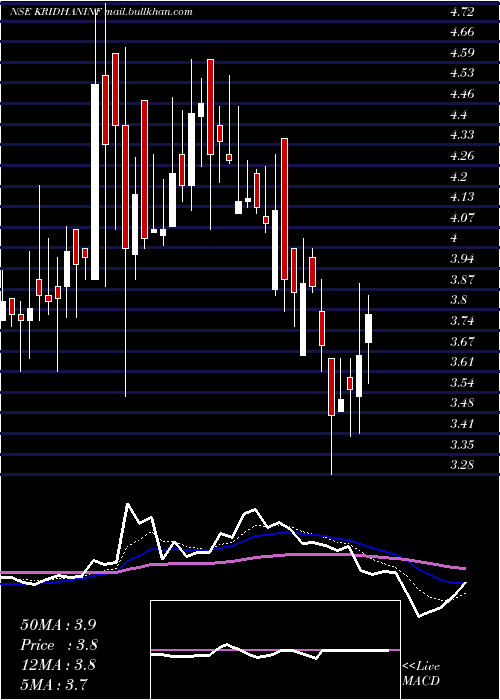Click the 3.87 price axis label
Screen dimensions: 500x700
click(x=462, y=280)
